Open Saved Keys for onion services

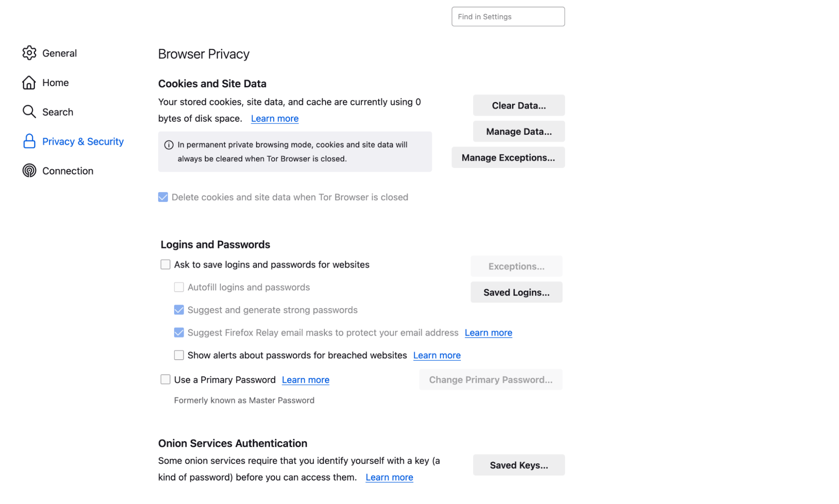[518, 465]
